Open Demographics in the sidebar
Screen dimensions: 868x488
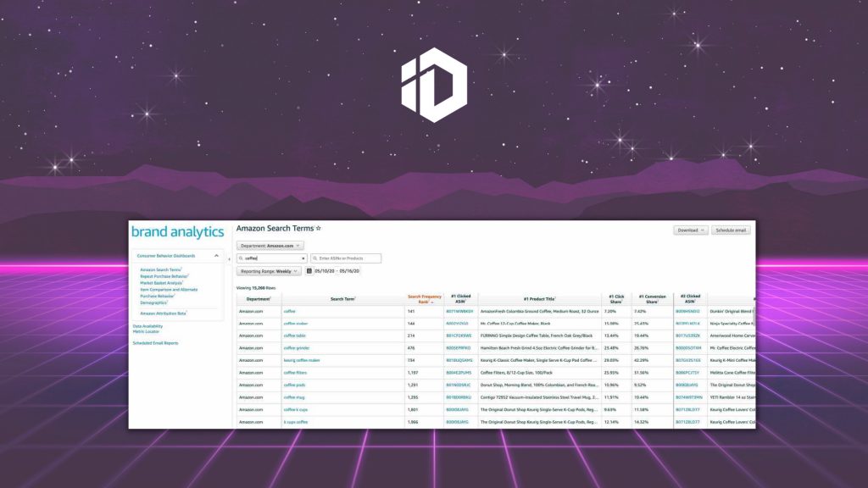(x=154, y=302)
